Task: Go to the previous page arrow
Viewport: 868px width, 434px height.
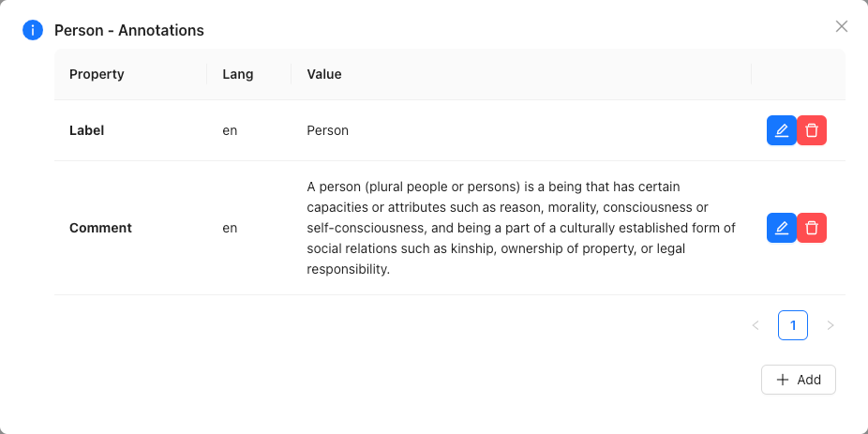Action: tap(756, 325)
